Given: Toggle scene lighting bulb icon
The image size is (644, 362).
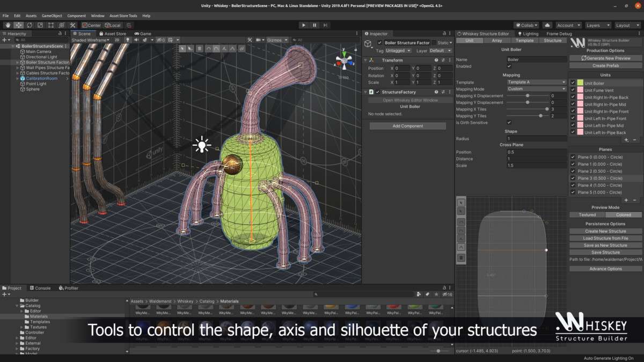Looking at the screenshot, I should pos(128,40).
